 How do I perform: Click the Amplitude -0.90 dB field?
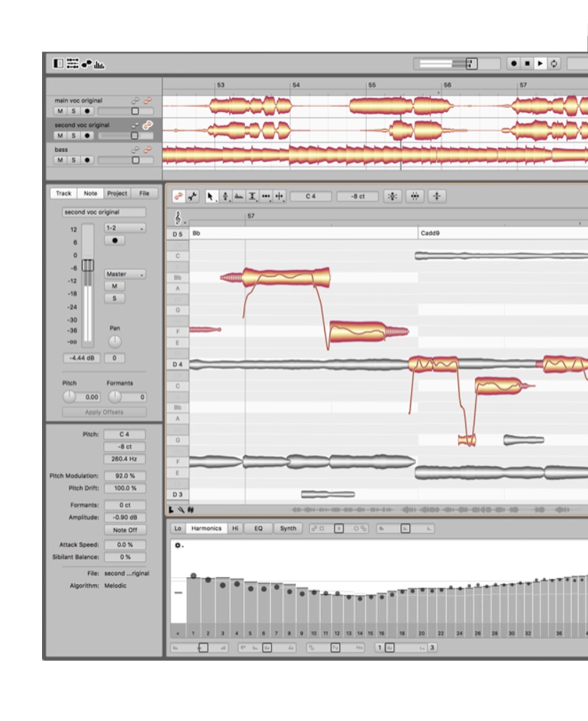click(124, 517)
